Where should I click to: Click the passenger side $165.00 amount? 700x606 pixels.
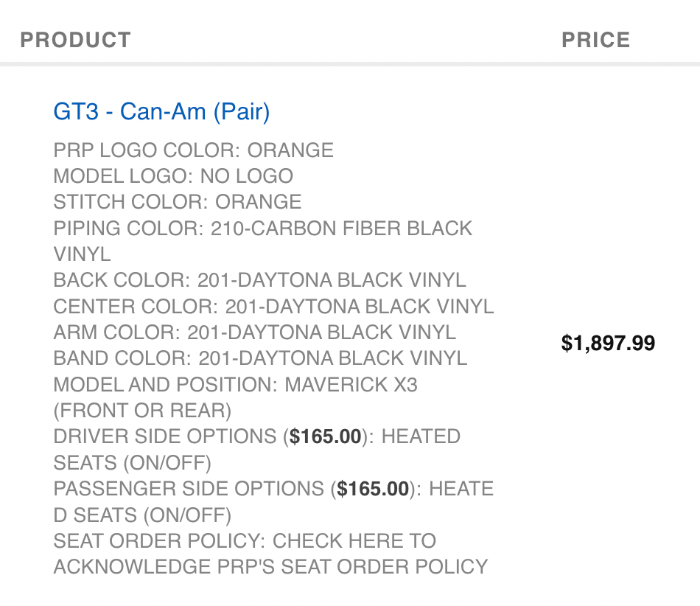(x=373, y=489)
